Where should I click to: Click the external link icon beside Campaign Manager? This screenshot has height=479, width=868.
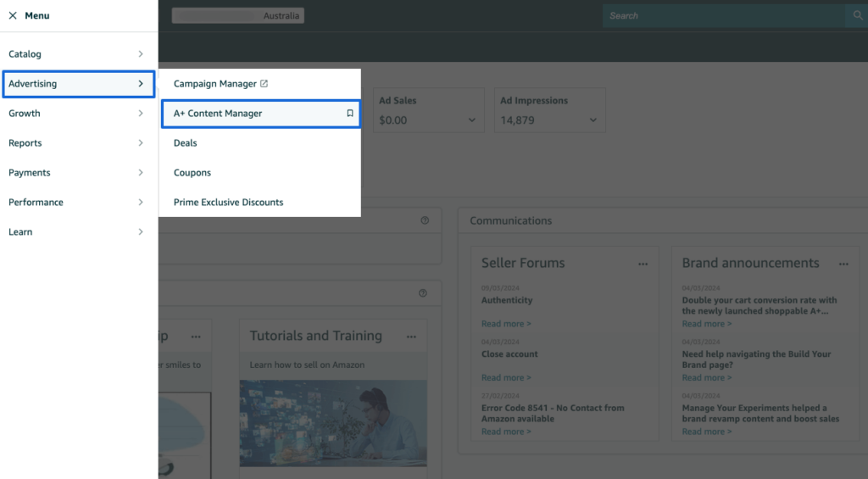(264, 84)
